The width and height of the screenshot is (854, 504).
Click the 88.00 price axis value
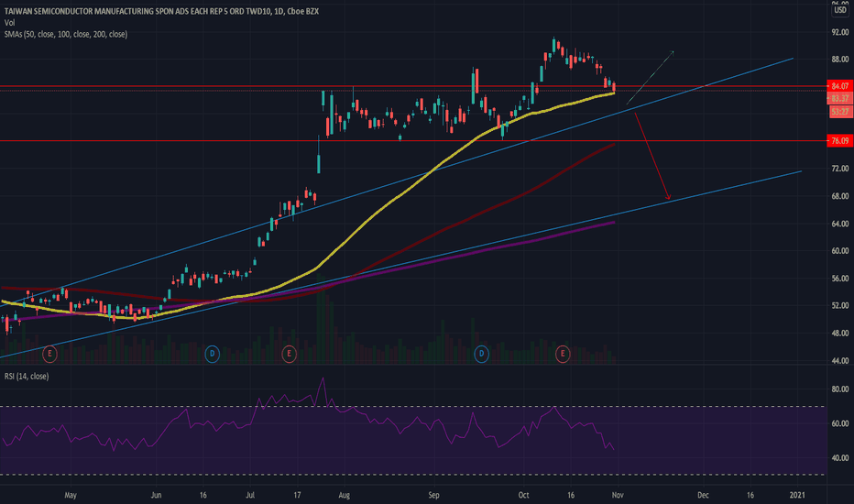point(840,59)
